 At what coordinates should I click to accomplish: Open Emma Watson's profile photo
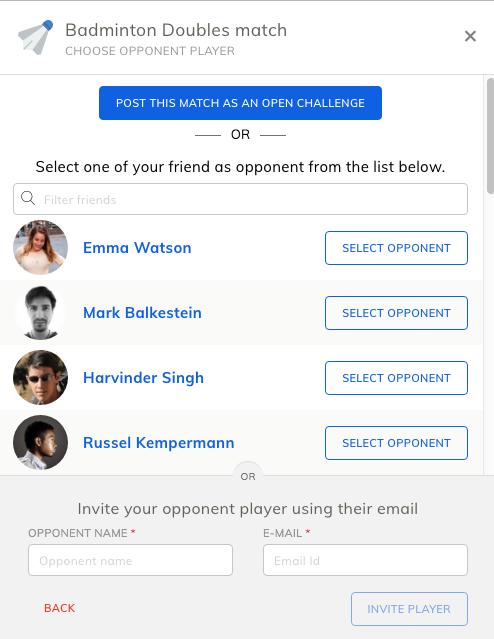40,247
